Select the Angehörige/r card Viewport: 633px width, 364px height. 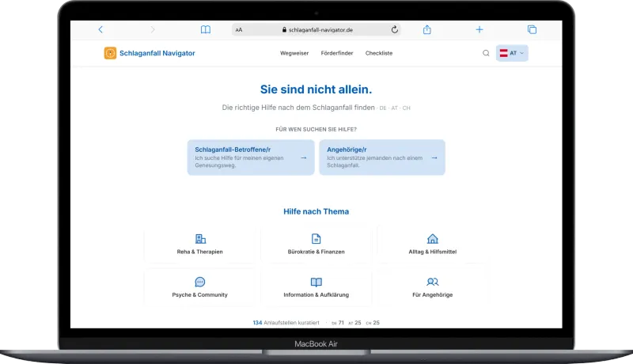coord(382,157)
